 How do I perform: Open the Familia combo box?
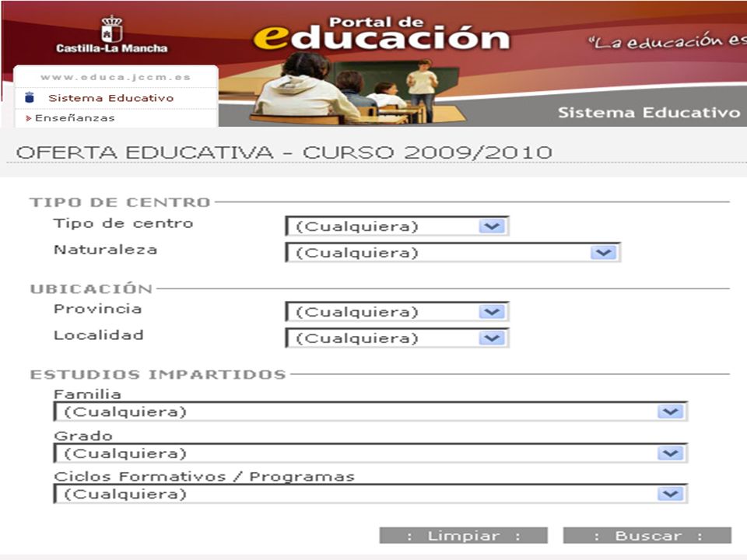point(370,412)
